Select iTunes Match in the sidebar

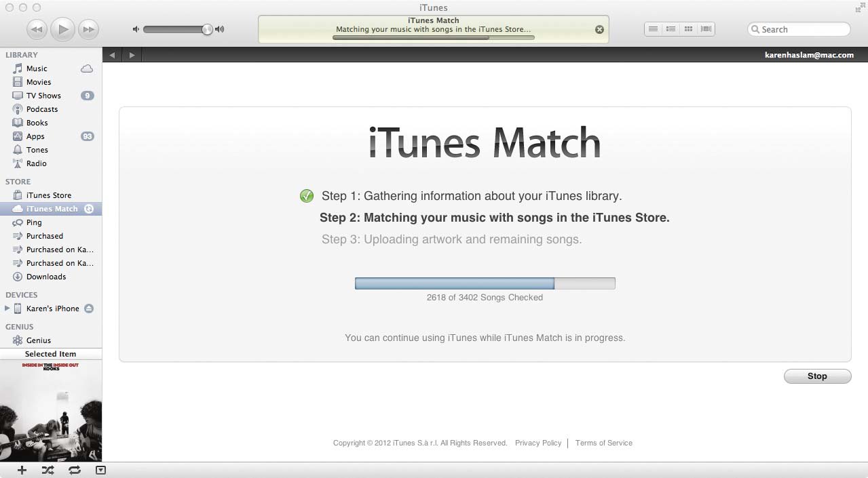pos(51,209)
